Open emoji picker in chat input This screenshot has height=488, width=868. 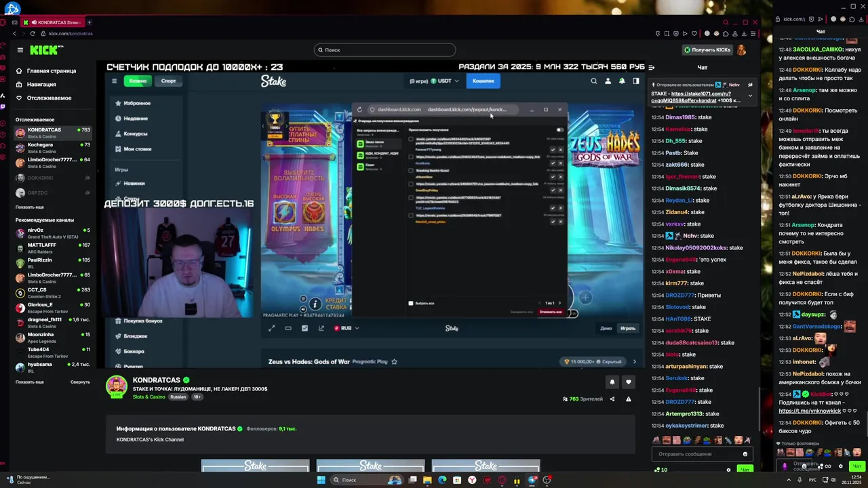tap(745, 454)
